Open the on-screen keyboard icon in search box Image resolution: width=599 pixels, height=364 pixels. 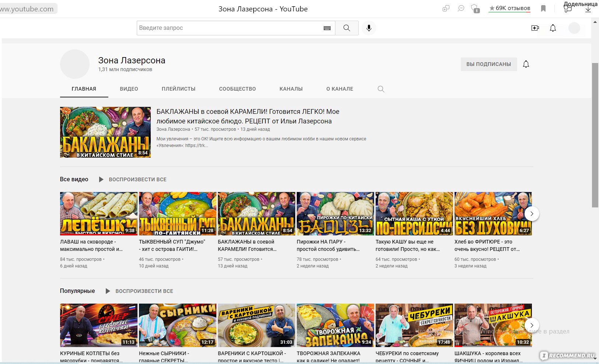click(327, 28)
